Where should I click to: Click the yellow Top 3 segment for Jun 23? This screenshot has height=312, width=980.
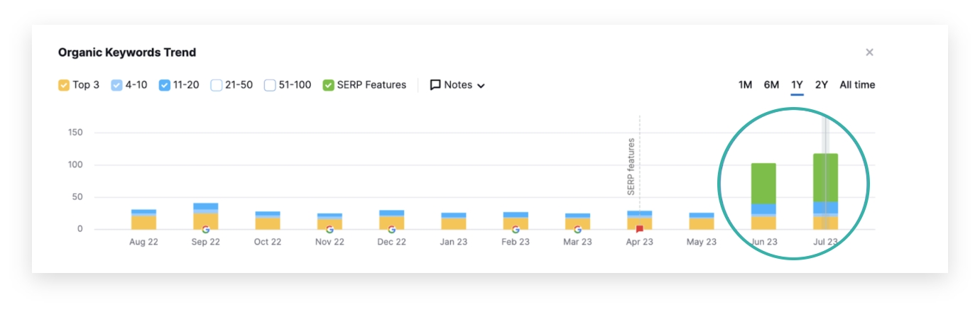coord(763,222)
